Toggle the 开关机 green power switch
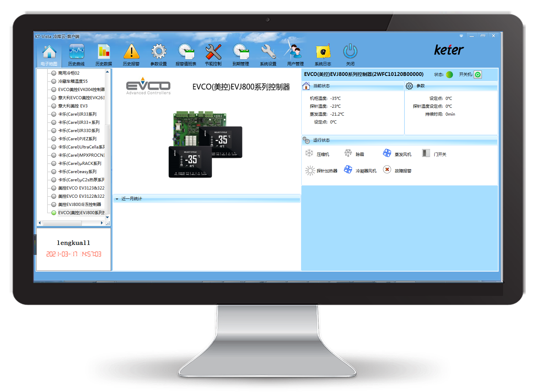This screenshot has height=392, width=537. pyautogui.click(x=478, y=75)
